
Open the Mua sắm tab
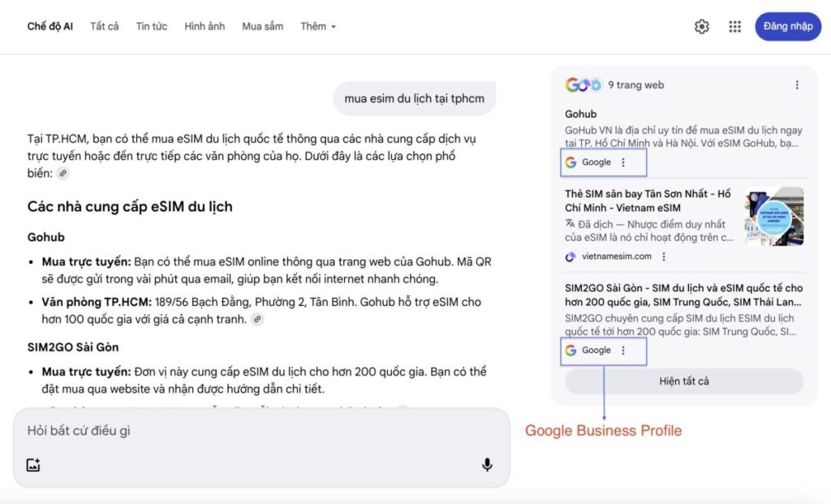coord(263,27)
